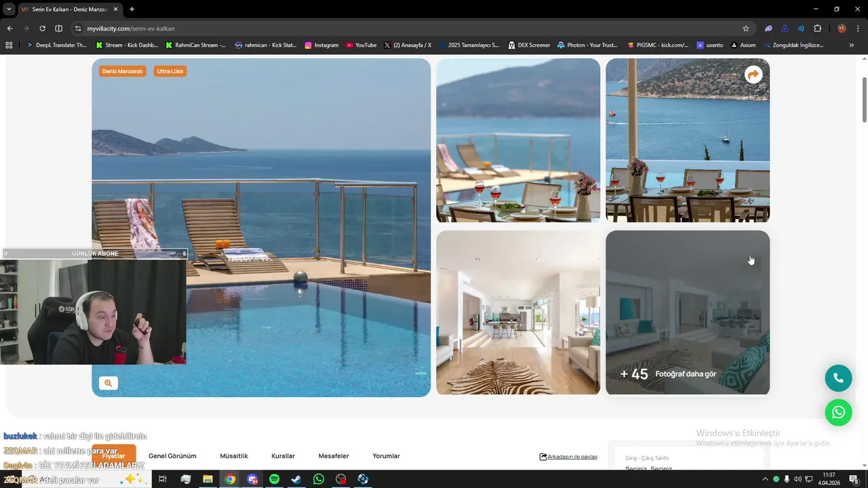Screen dimensions: 868x488
Task: Open the DEX Screener bookmark
Action: coord(528,45)
